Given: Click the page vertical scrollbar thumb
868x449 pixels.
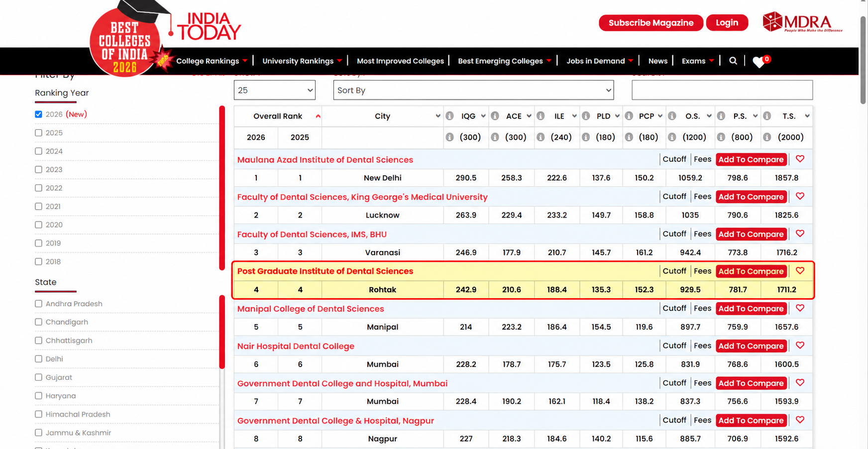Looking at the screenshot, I should pyautogui.click(x=863, y=60).
